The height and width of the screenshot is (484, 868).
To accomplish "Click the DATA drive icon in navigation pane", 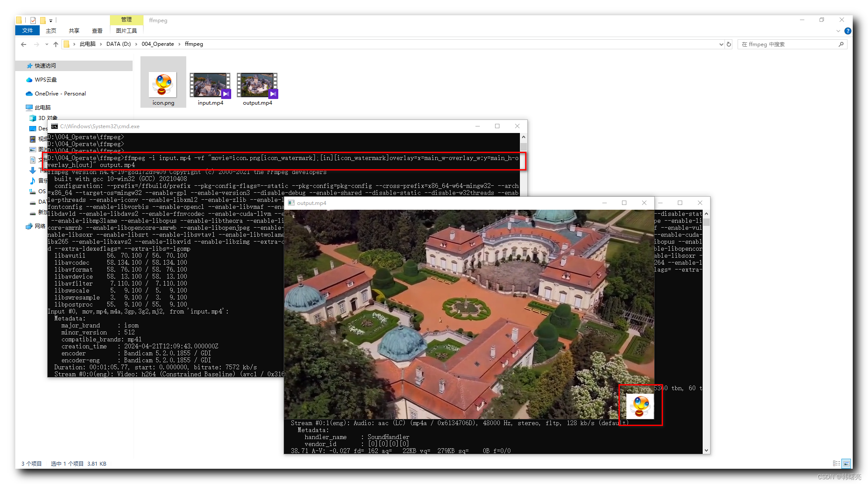I will point(33,202).
